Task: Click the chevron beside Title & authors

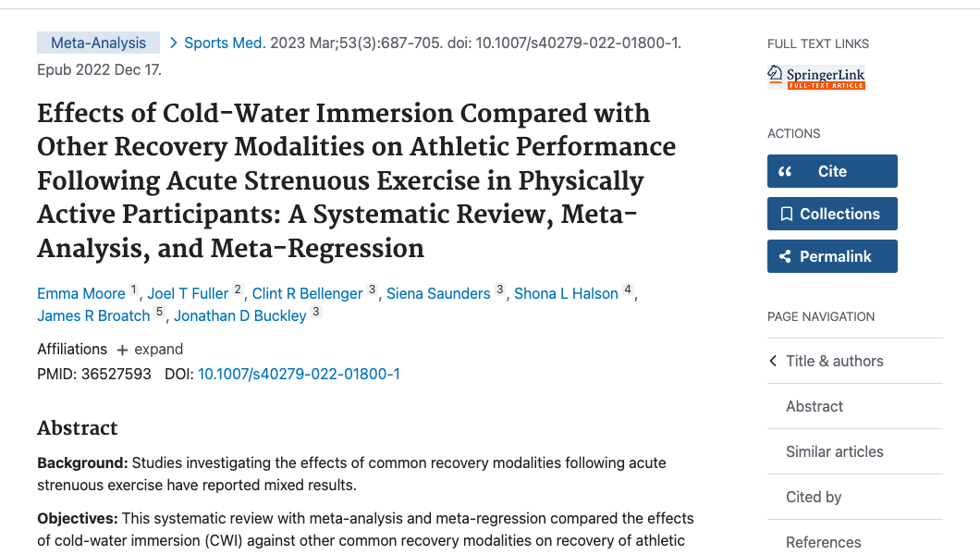Action: tap(773, 361)
